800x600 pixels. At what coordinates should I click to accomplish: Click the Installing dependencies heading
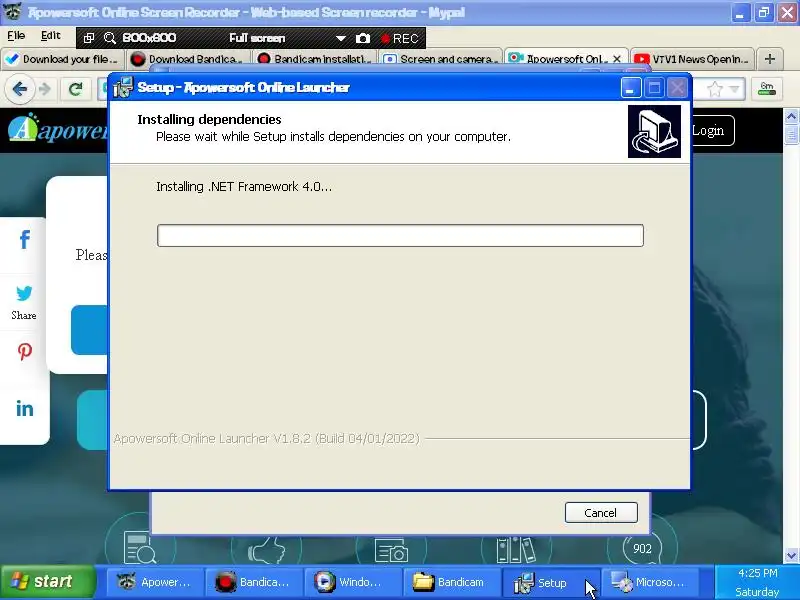[x=209, y=119]
